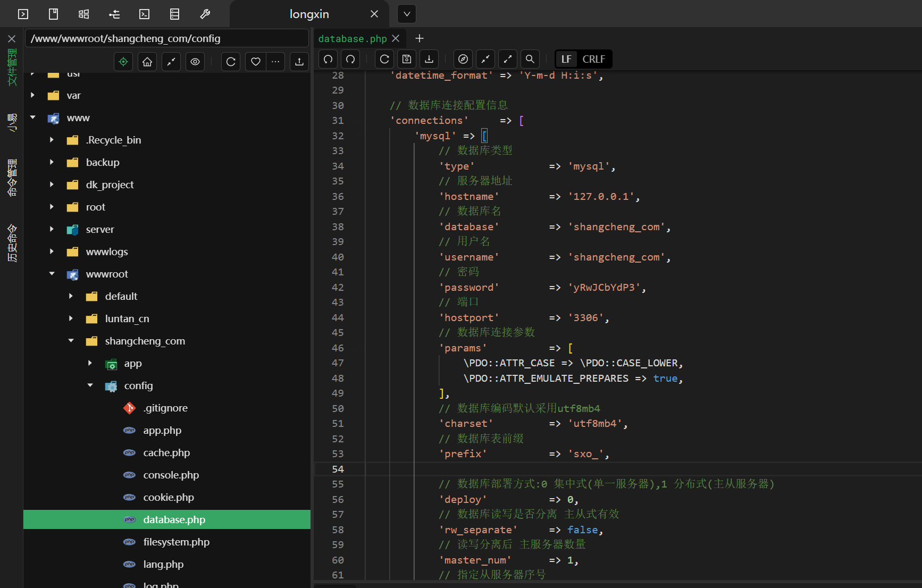Open the wrench tools icon in top bar
This screenshot has height=588, width=922.
click(x=205, y=14)
